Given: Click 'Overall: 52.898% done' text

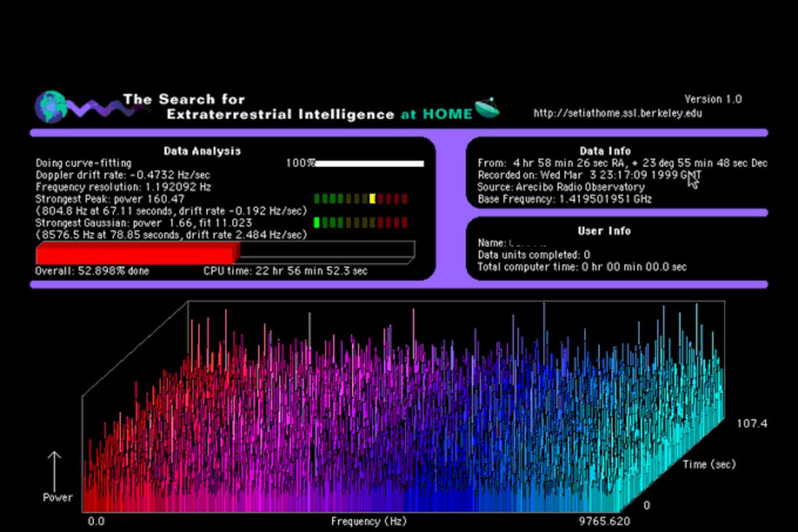Looking at the screenshot, I should [92, 271].
